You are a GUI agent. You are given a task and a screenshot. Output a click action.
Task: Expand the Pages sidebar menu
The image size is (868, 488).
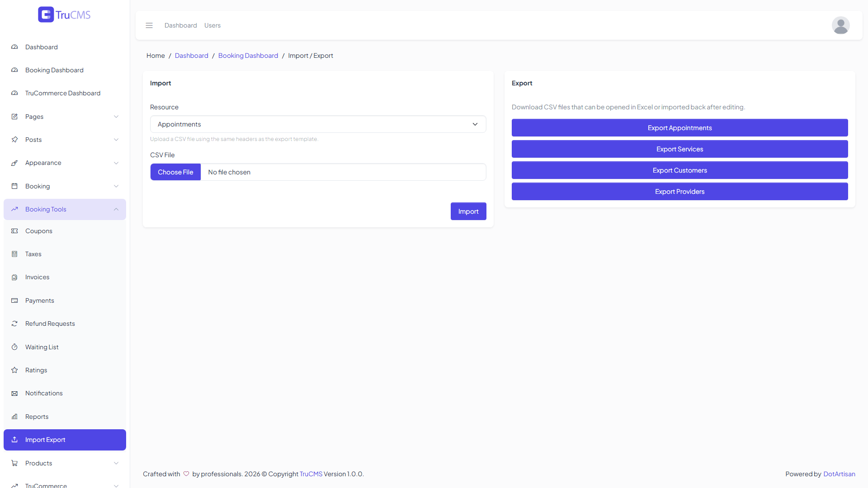pos(65,117)
